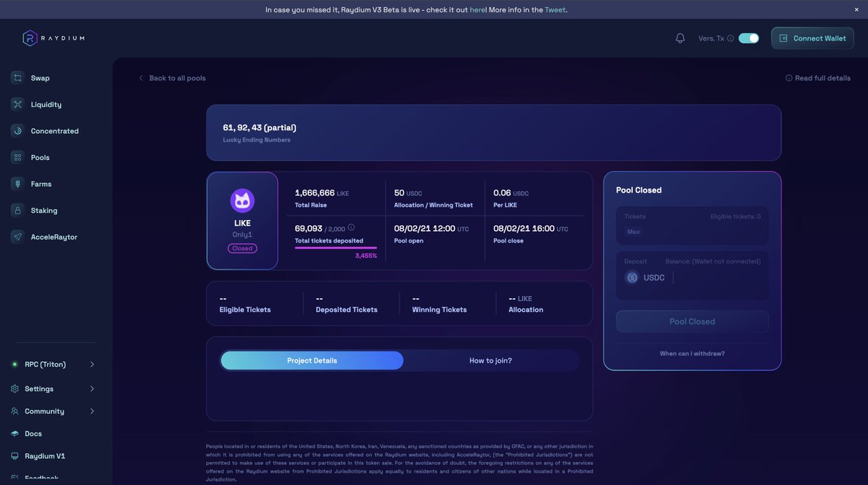Click the Eligible Tickets label

pyautogui.click(x=245, y=310)
